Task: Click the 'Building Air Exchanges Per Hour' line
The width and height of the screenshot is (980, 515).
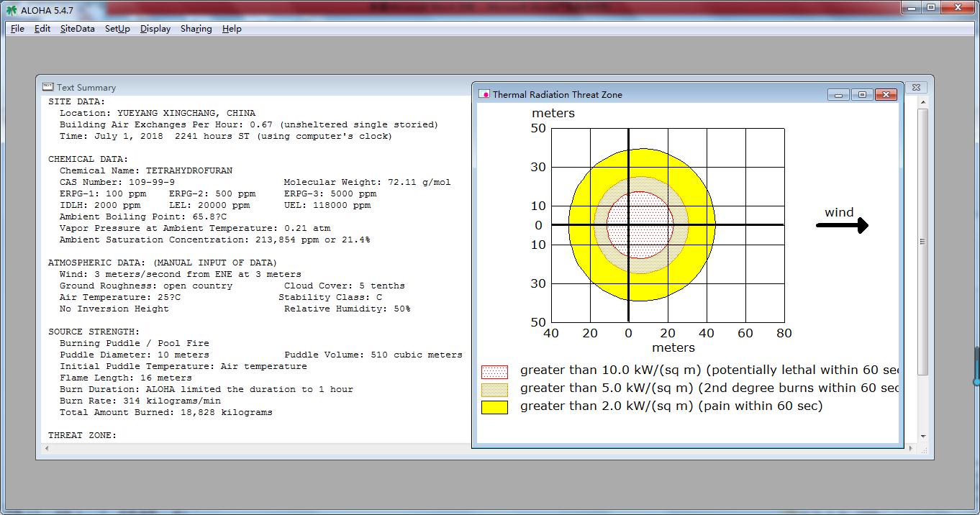Action: (249, 124)
